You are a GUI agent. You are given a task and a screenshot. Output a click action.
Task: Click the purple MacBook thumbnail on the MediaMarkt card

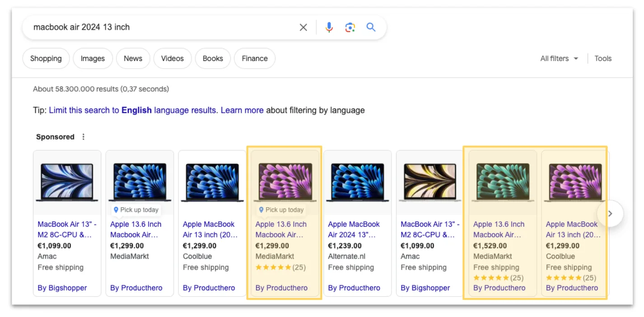click(x=285, y=182)
